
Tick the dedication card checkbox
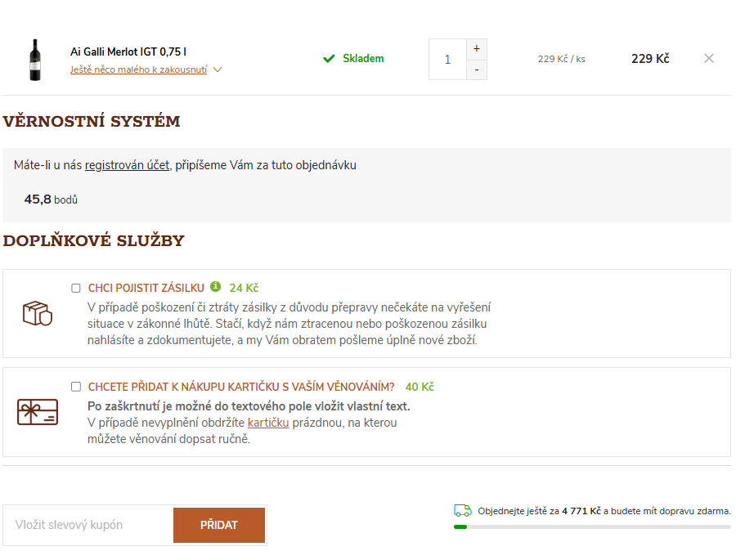[76, 387]
